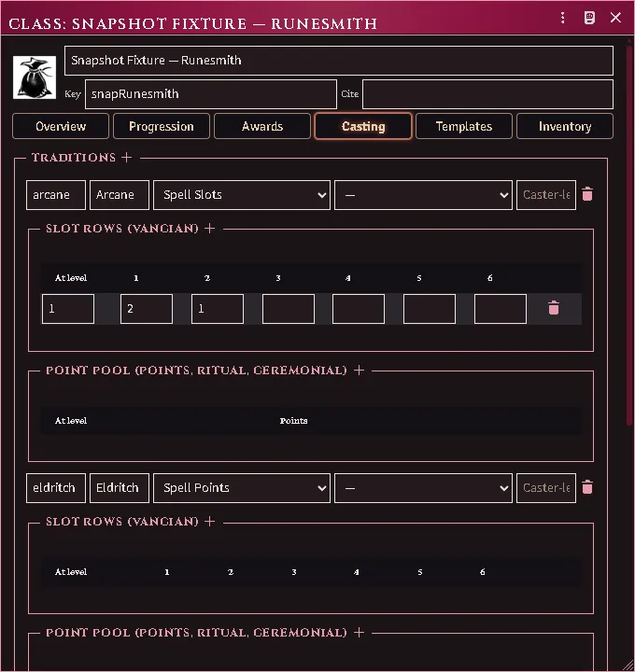Open the eldritch ability dropdown showing a dash
This screenshot has height=672, width=635.
[x=423, y=488]
